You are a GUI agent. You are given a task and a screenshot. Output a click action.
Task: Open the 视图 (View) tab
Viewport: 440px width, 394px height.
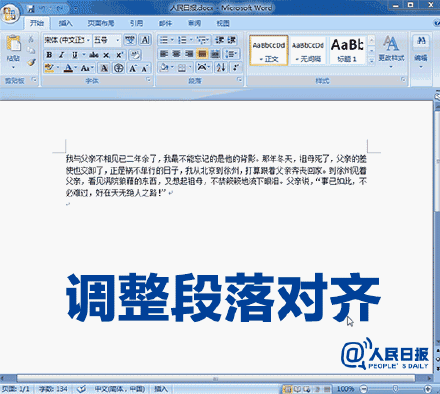tap(223, 23)
